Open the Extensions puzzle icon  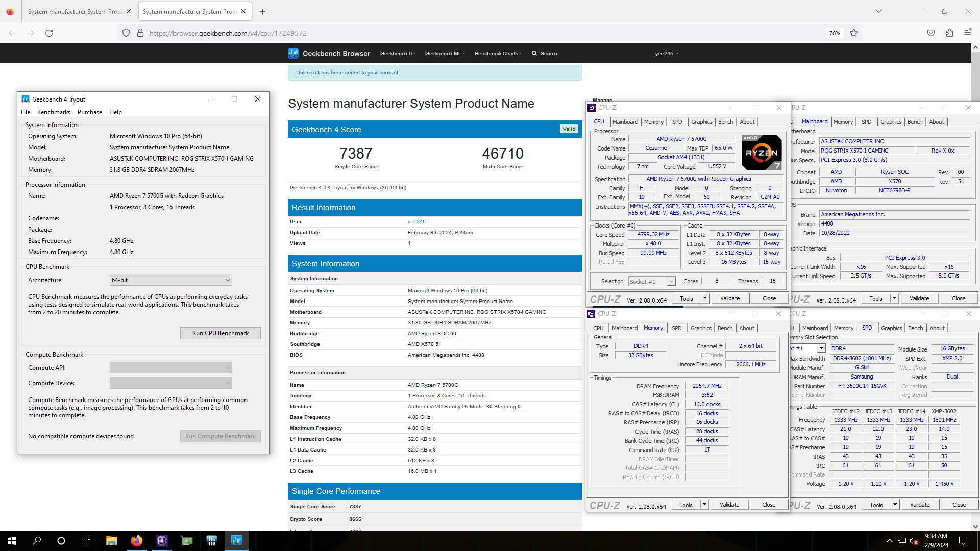click(x=949, y=33)
